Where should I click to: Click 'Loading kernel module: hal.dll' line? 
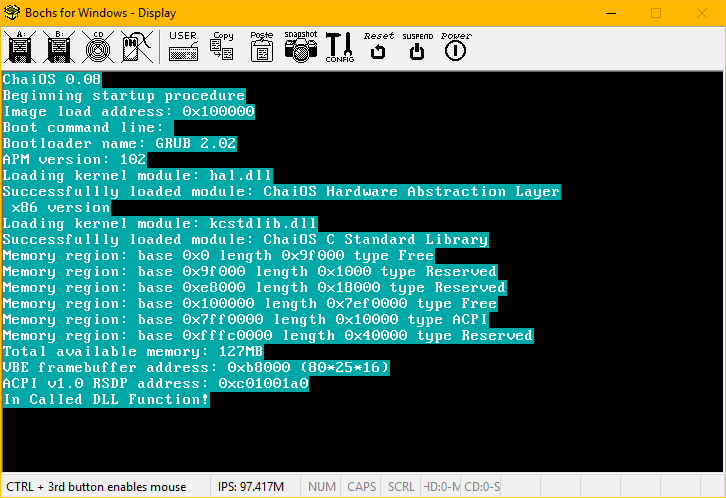pos(138,175)
